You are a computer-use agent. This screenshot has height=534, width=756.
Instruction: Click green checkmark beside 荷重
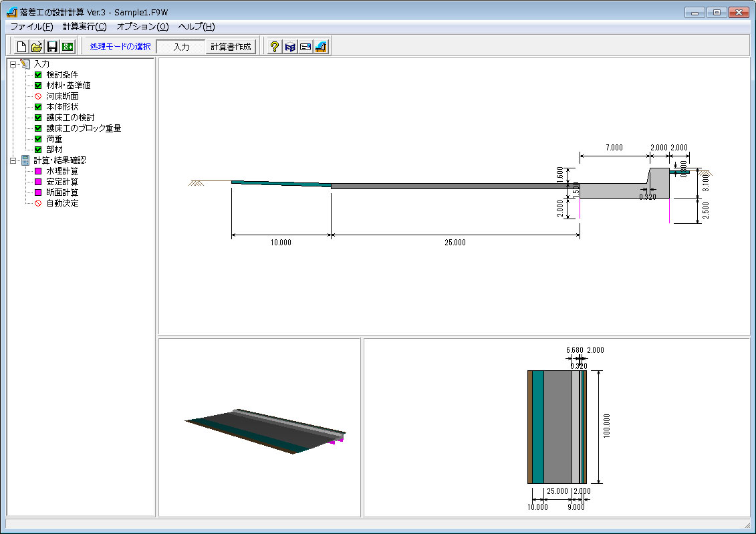(38, 139)
